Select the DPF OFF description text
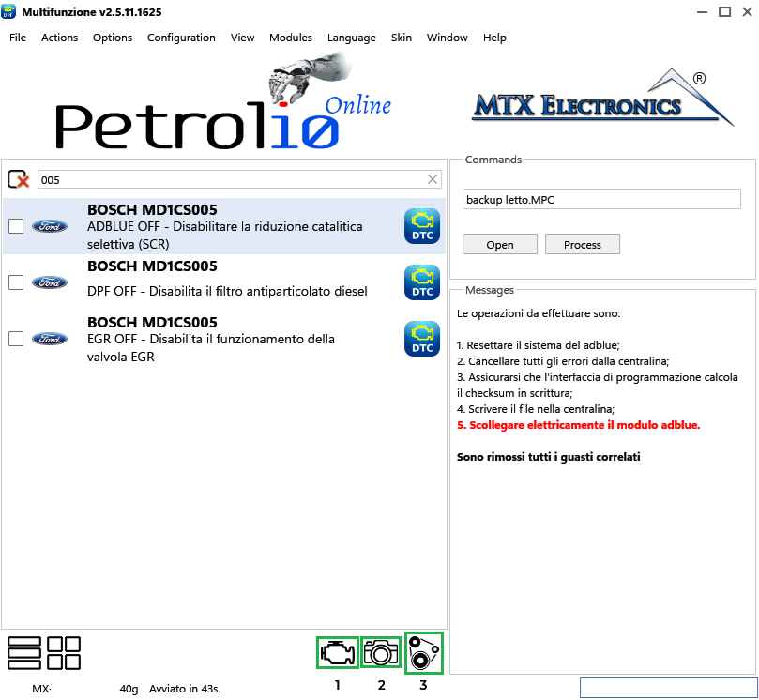The image size is (759, 700). point(227,291)
